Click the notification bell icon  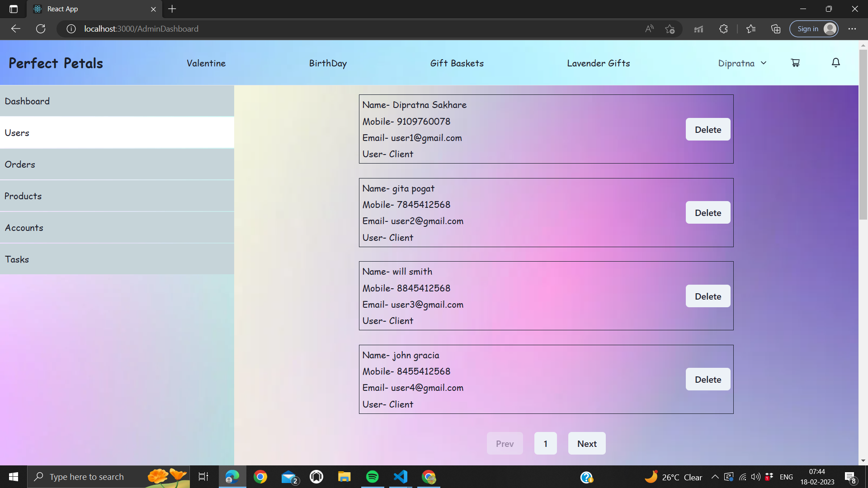click(835, 63)
